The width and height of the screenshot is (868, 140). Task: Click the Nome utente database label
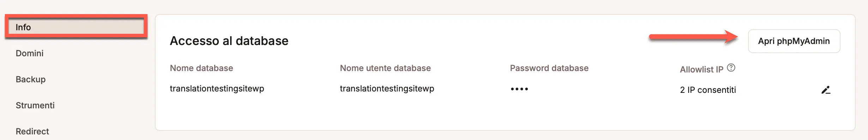(385, 68)
